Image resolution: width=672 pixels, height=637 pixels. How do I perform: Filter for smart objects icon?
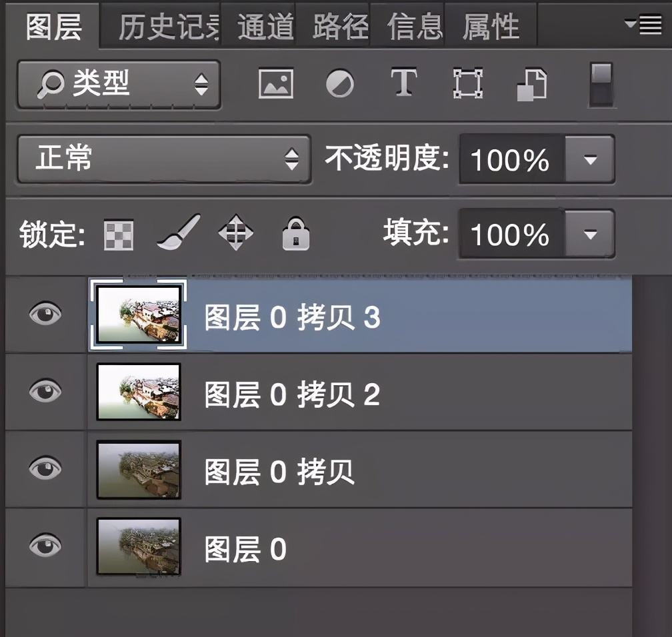532,85
